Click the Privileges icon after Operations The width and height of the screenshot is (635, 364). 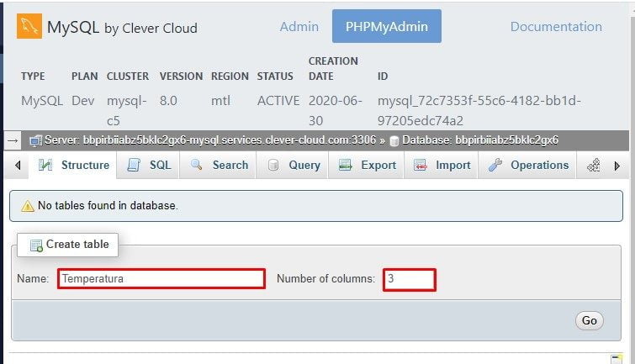click(593, 166)
